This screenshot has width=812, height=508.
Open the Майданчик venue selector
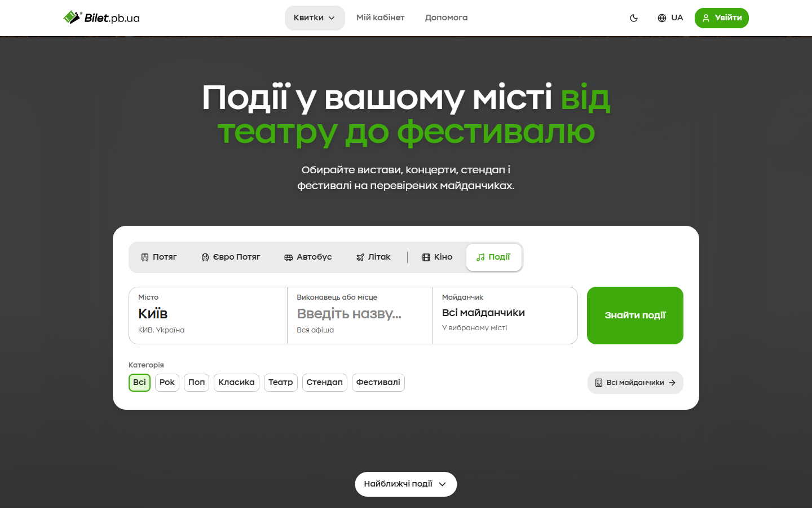point(505,316)
